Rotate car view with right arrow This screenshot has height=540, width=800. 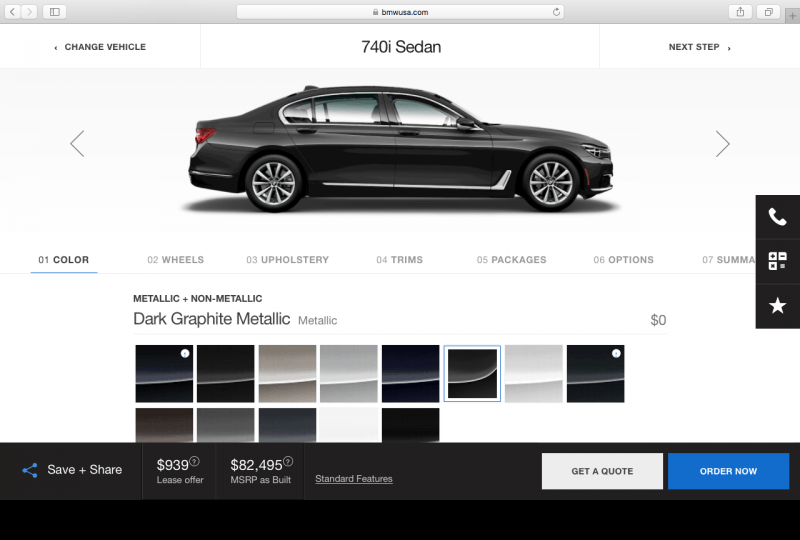tap(722, 144)
